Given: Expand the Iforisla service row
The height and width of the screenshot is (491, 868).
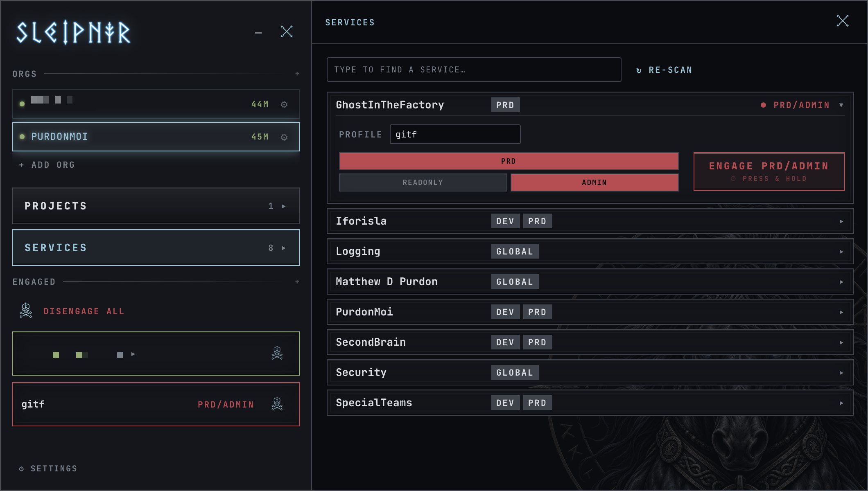Looking at the screenshot, I should click(x=841, y=221).
